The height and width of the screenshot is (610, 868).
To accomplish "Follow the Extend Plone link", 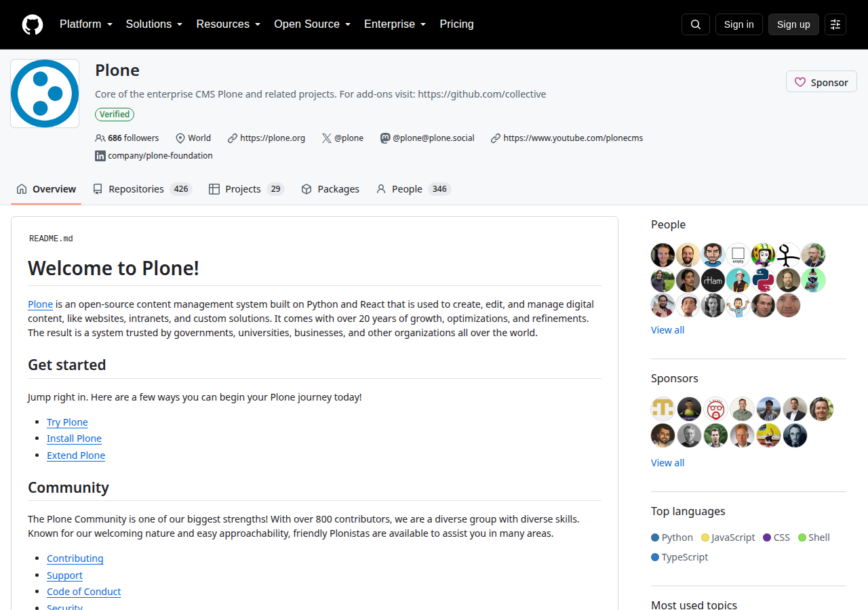I will click(x=76, y=455).
